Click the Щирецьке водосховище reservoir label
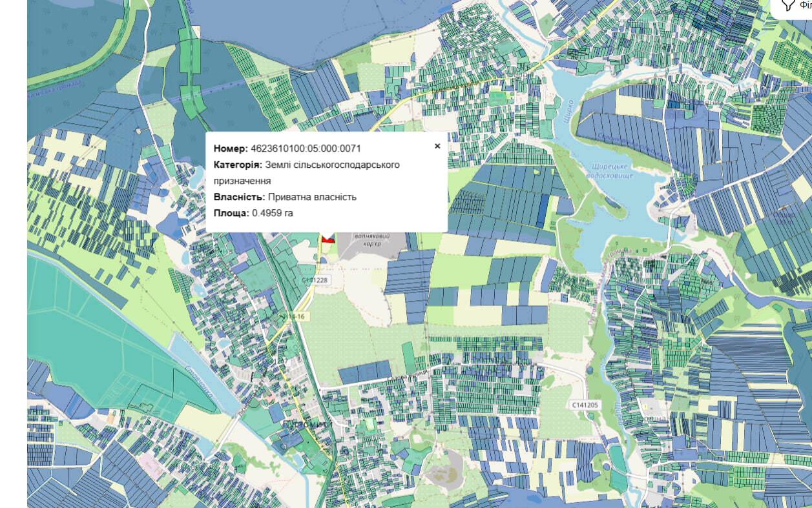 click(609, 170)
